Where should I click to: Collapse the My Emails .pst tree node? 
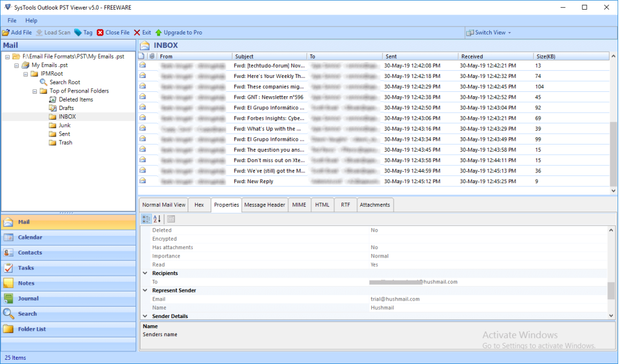point(16,65)
